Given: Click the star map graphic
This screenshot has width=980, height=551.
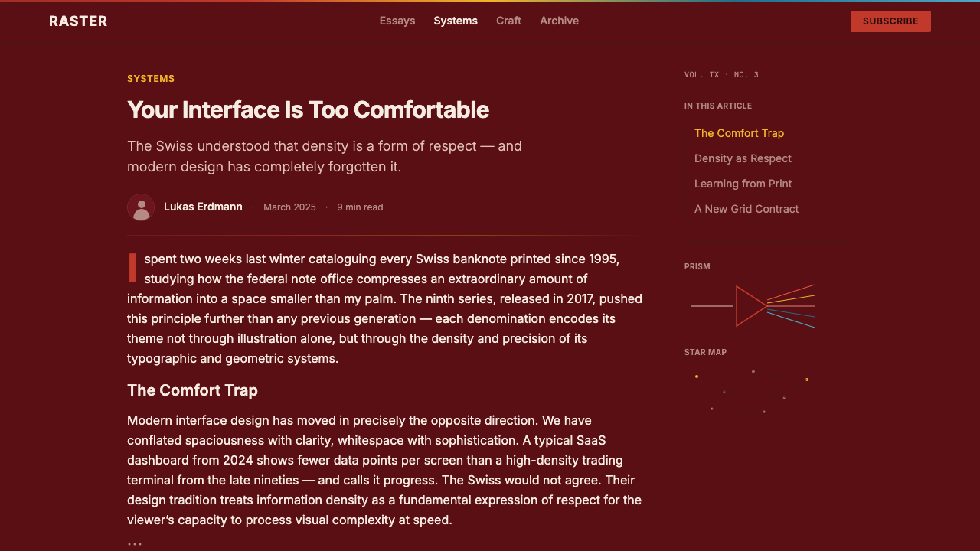Looking at the screenshot, I should (750, 393).
